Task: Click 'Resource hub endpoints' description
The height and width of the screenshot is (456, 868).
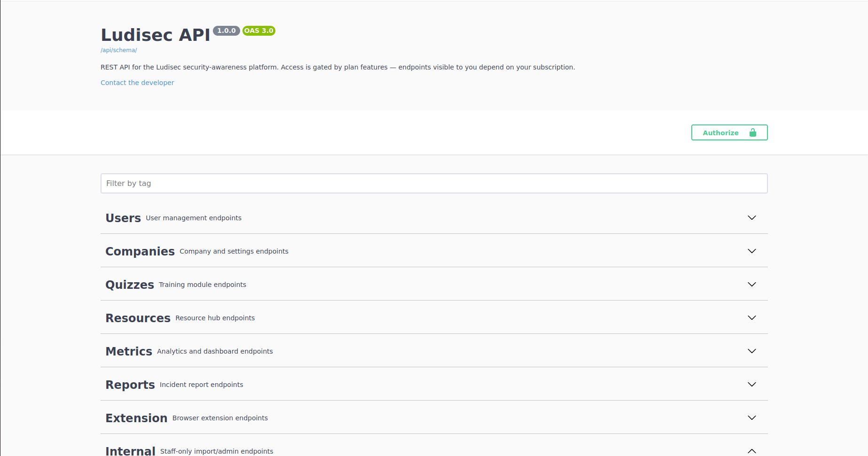Action: [215, 318]
